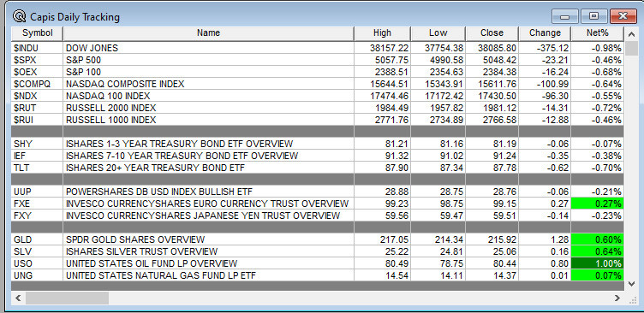Select the $SPX symbol cell
This screenshot has height=313, width=644.
coord(38,60)
